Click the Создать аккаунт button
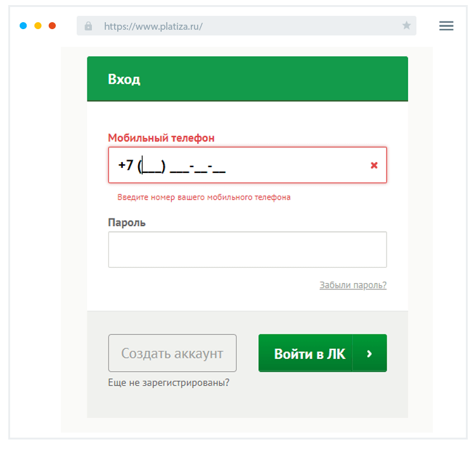This screenshot has width=476, height=449. [x=172, y=353]
